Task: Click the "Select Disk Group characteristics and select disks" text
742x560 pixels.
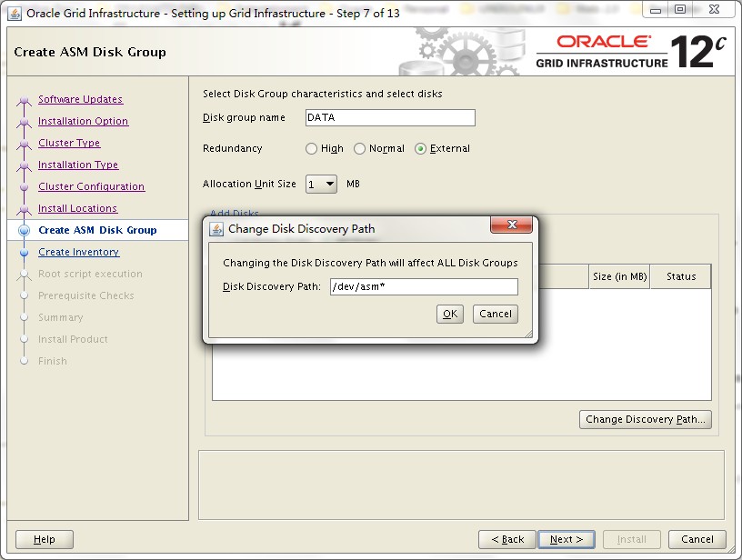Action: 322,94
